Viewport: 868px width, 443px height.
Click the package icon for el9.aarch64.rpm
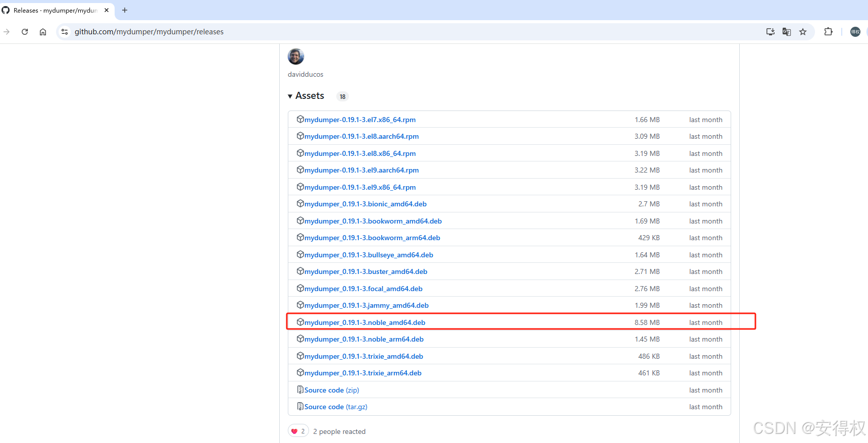[300, 170]
